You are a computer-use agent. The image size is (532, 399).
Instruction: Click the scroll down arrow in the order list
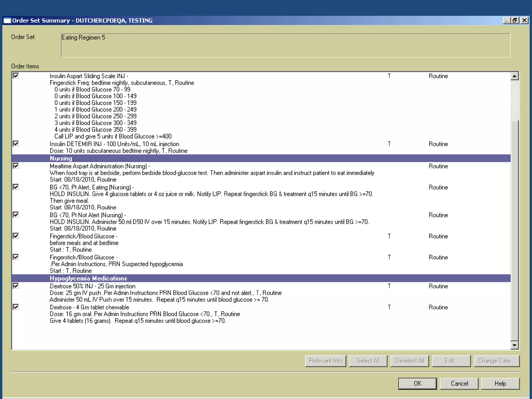514,345
